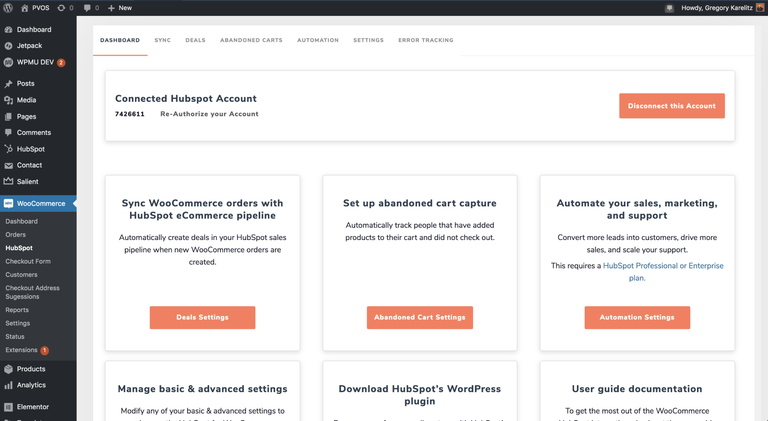Open the Pages menu label
This screenshot has height=421, width=768.
pos(26,117)
